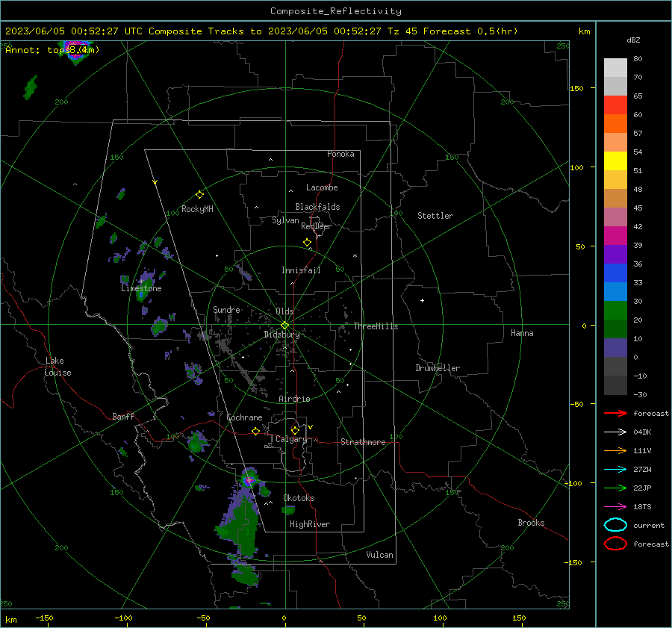Click the Blackfalds city label
The image size is (672, 628).
click(317, 207)
